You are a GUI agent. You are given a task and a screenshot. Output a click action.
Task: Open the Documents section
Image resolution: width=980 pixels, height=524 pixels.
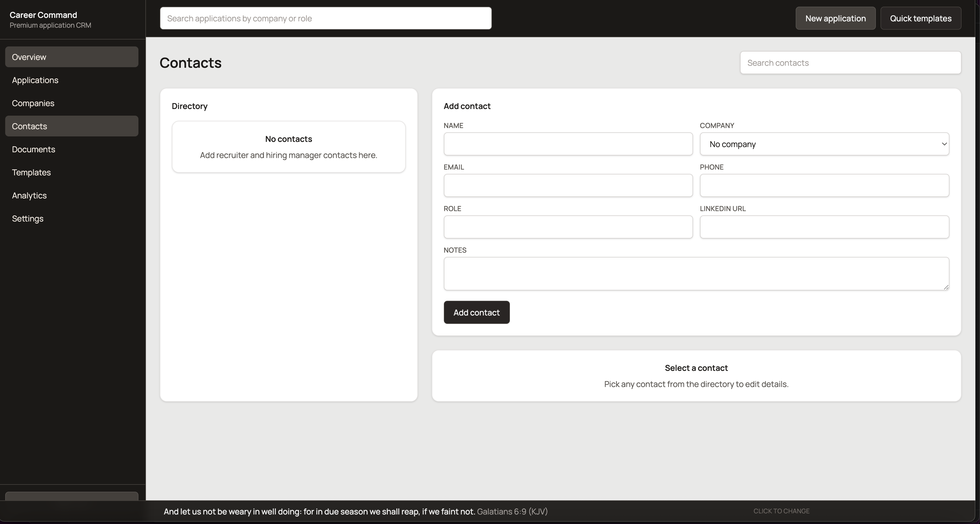[x=71, y=149]
